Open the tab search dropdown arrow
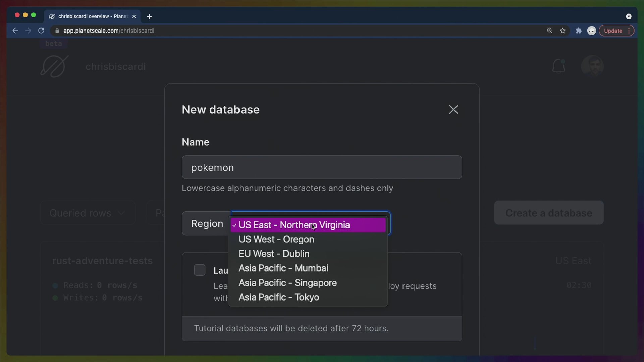 pos(629,16)
